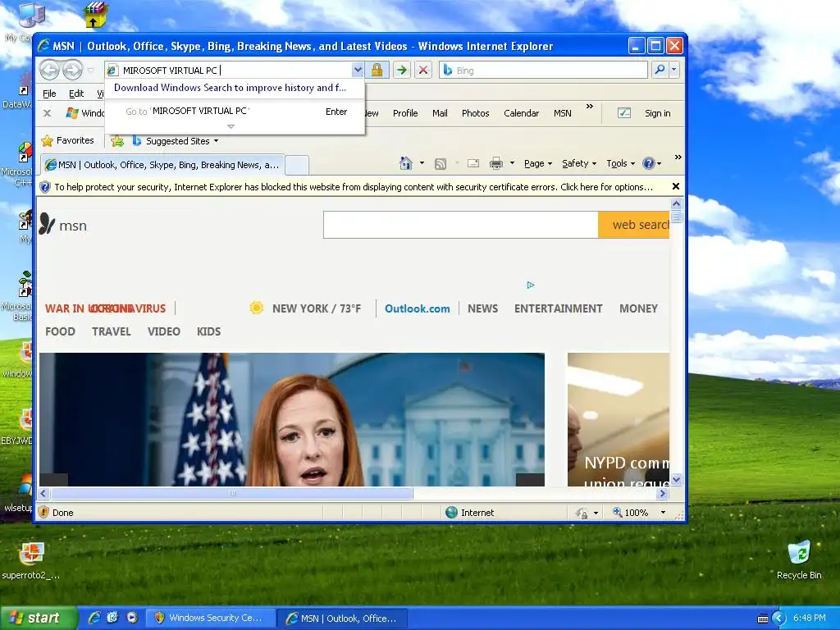Open the Edit menu
Viewport: 840px width, 630px height.
(76, 94)
